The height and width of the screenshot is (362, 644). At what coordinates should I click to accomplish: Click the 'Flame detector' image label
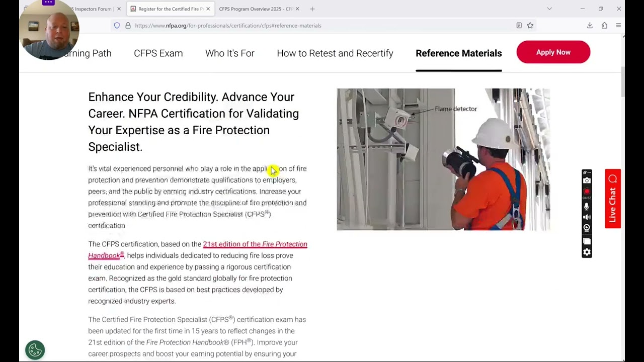click(x=456, y=109)
